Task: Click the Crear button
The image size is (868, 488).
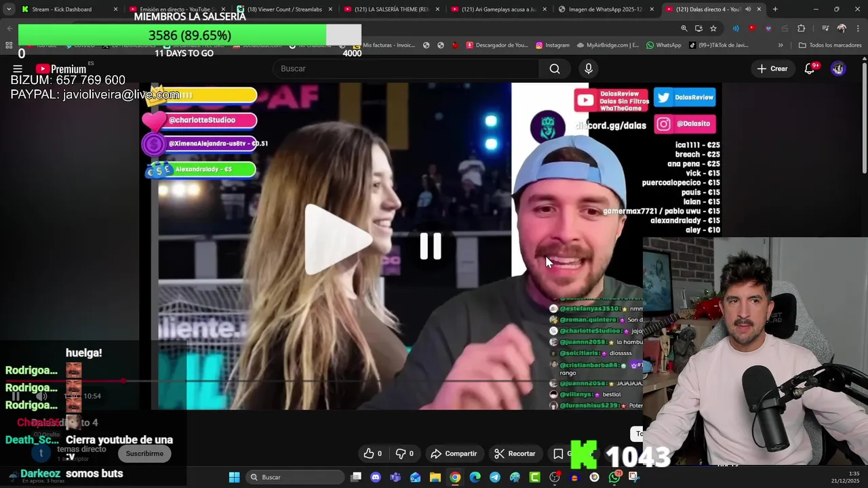Action: [772, 68]
